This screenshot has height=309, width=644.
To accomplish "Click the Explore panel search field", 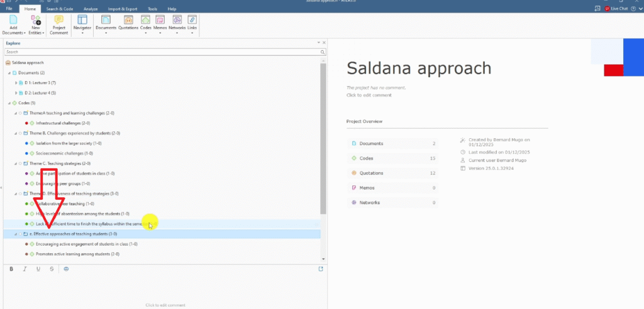I will (x=162, y=52).
